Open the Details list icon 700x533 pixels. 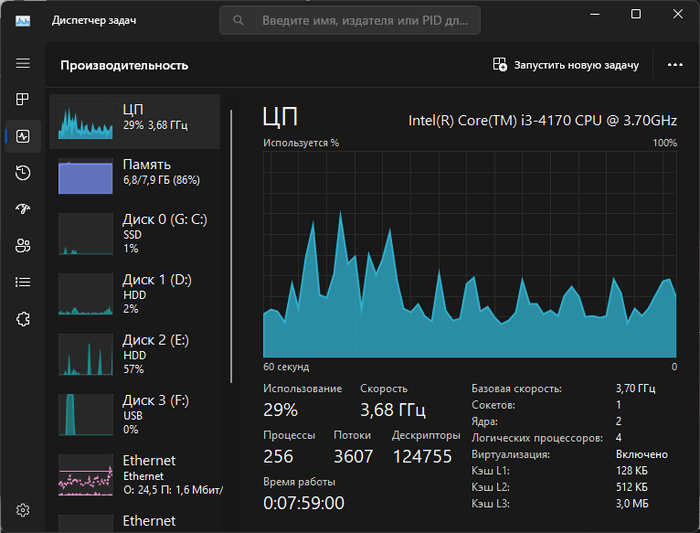[x=23, y=282]
